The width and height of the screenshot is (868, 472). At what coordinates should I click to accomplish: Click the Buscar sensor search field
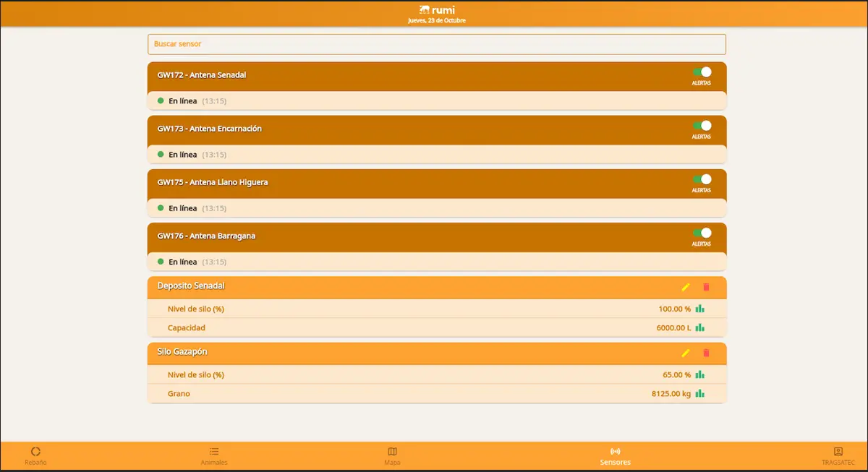[x=436, y=44]
